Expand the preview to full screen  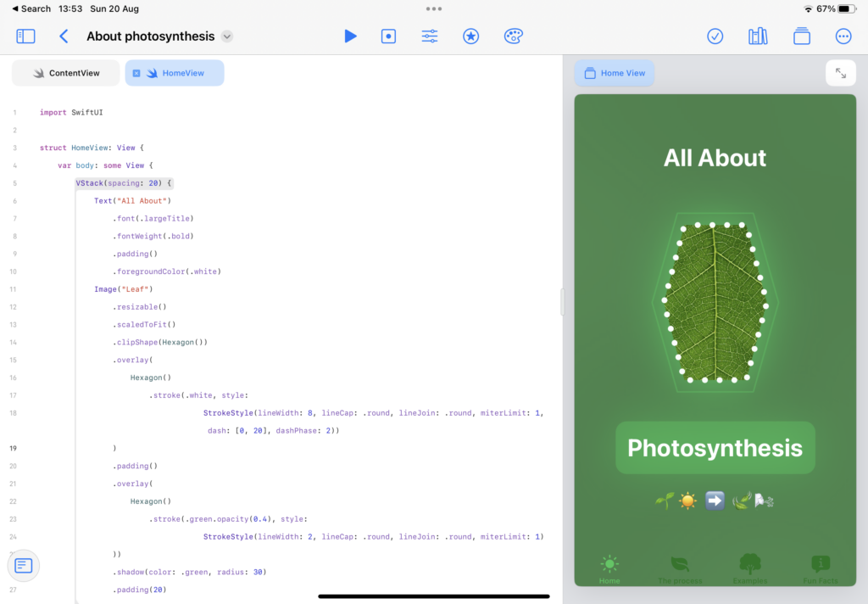coord(840,73)
